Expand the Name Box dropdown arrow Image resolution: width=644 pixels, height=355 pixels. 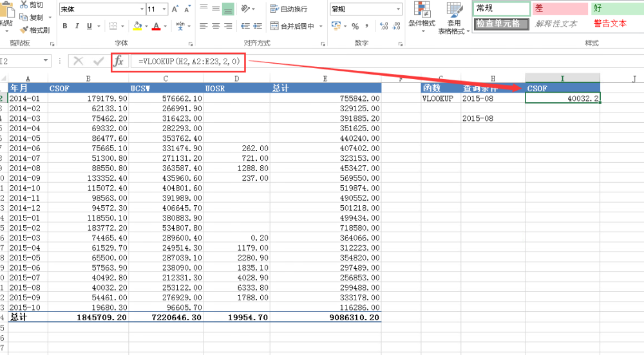pyautogui.click(x=46, y=61)
